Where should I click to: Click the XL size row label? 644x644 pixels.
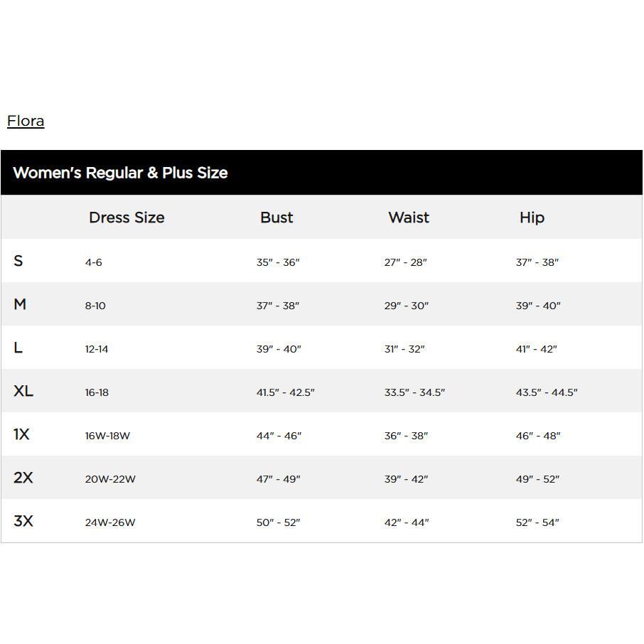point(23,391)
